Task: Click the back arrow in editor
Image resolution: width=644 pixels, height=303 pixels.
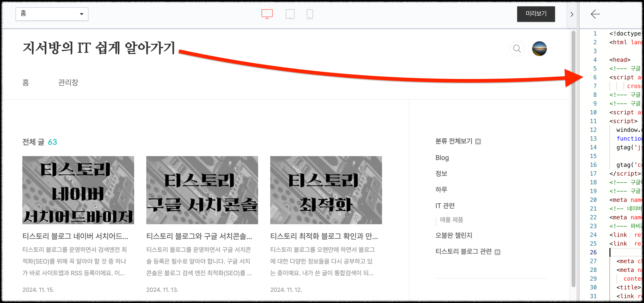Action: pos(595,14)
